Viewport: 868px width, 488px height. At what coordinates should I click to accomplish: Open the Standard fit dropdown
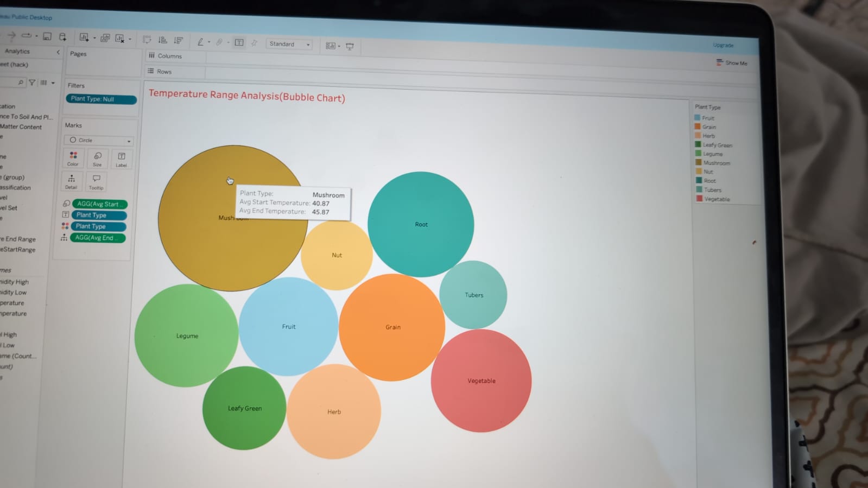(x=289, y=44)
